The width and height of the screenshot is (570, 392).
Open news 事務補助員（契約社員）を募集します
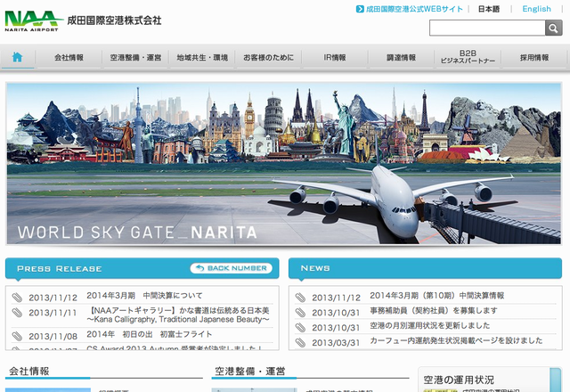click(434, 311)
